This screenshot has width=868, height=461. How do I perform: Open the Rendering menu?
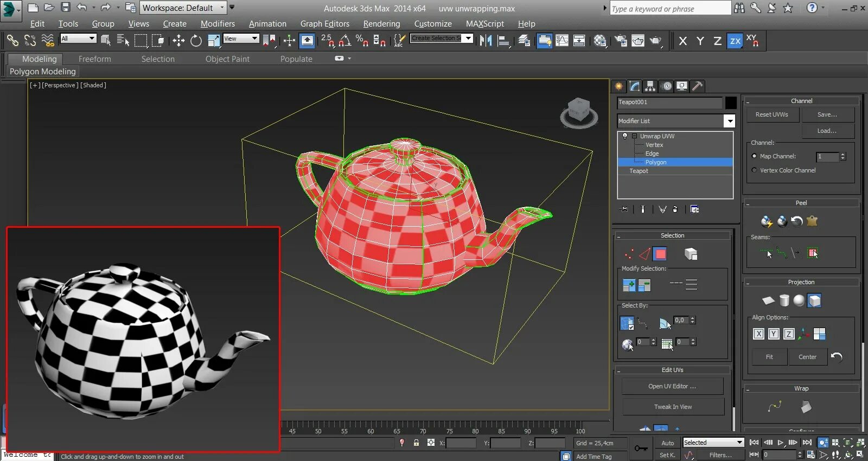[381, 24]
